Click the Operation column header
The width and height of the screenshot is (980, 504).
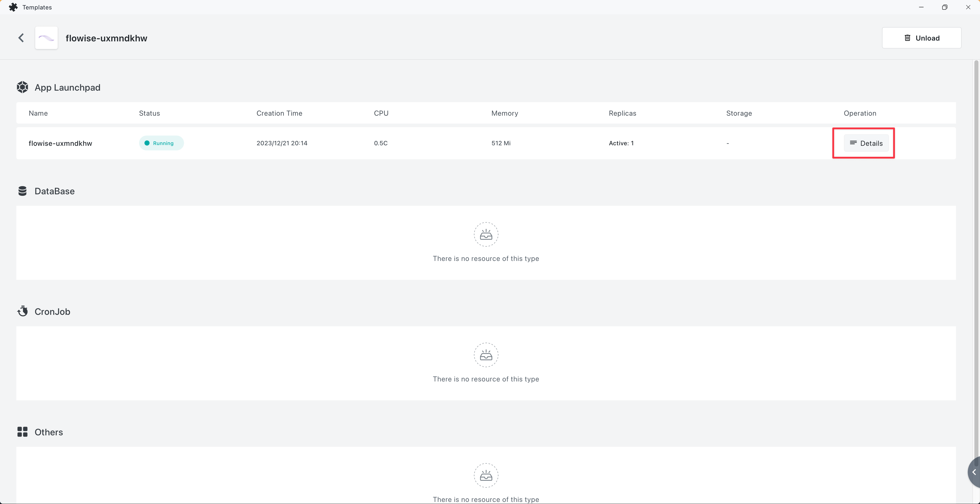click(860, 113)
